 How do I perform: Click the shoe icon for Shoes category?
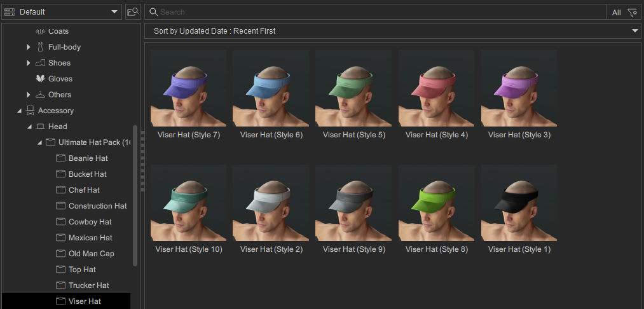(x=40, y=63)
